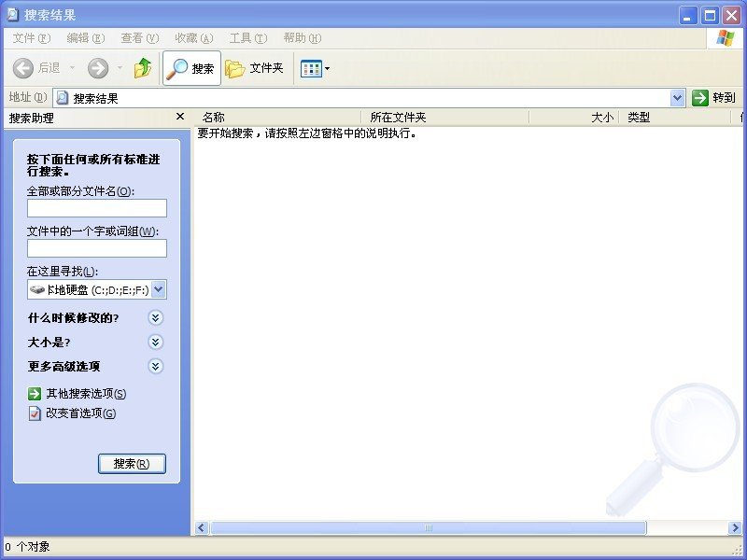This screenshot has height=560, width=747.
Task: Close the Search Companion (搜索助理) pane
Action: pyautogui.click(x=180, y=117)
